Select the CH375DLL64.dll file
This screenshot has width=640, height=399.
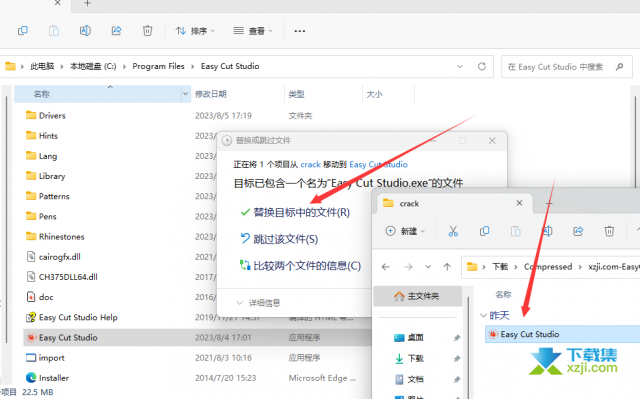coord(68,277)
